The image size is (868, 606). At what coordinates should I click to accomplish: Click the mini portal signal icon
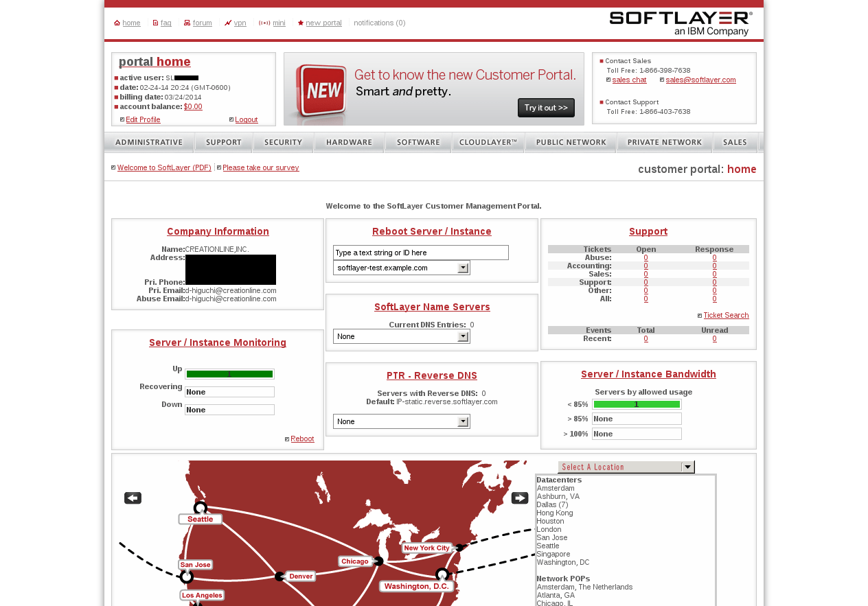coord(264,23)
